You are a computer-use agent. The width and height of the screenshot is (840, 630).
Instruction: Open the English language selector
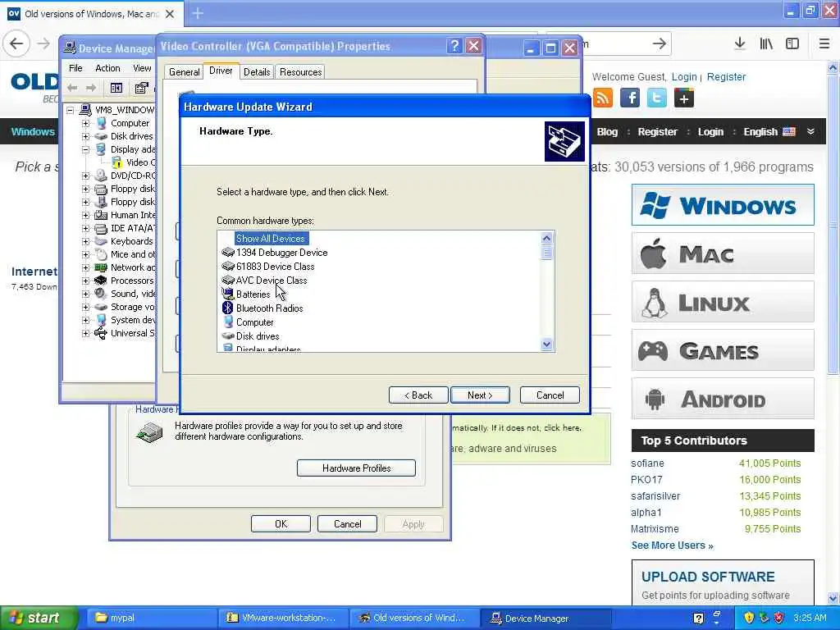point(769,131)
